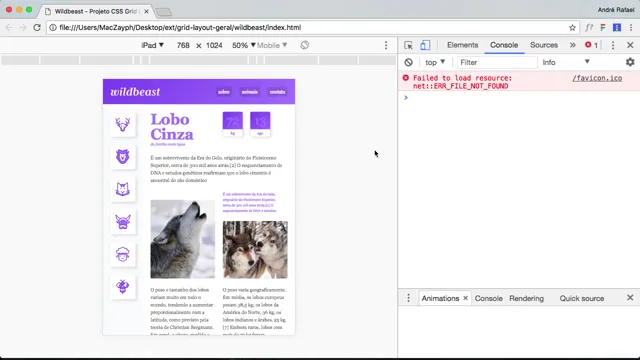Open the drawer three-dot menu
Screen dimensions: 640x360
[408, 298]
